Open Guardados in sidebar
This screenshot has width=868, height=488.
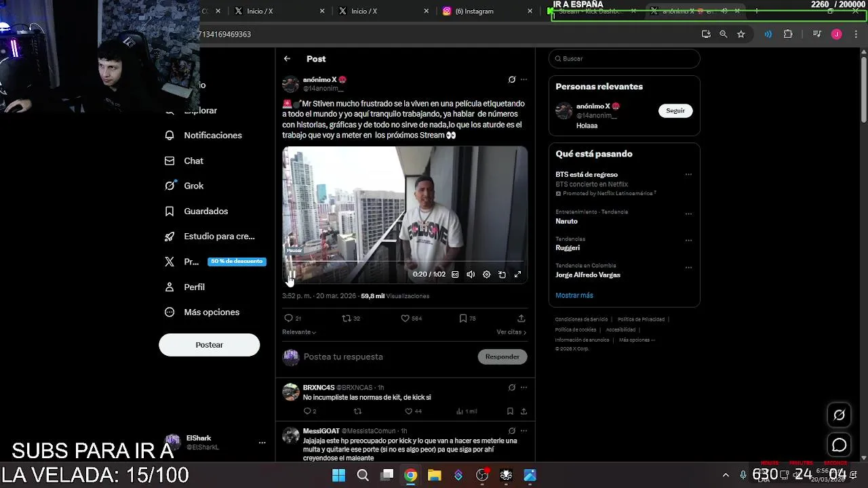[x=197, y=211]
